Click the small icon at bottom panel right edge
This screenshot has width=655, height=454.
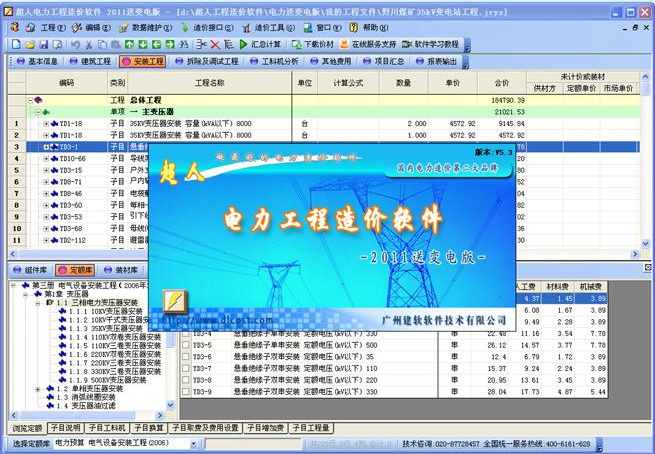647,267
